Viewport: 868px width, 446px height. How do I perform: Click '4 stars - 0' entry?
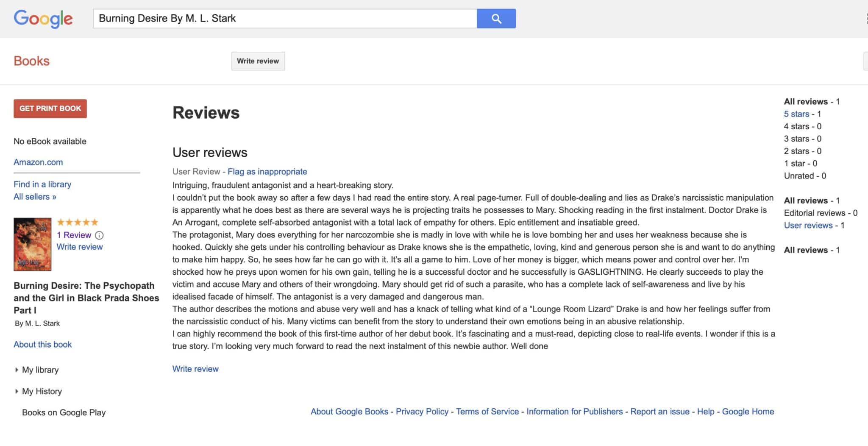pyautogui.click(x=802, y=126)
